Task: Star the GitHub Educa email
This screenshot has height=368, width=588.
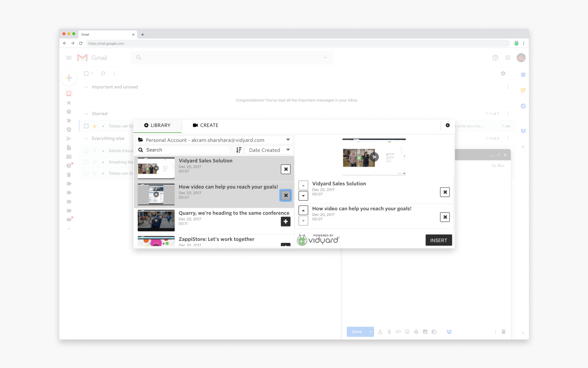Action: click(94, 151)
